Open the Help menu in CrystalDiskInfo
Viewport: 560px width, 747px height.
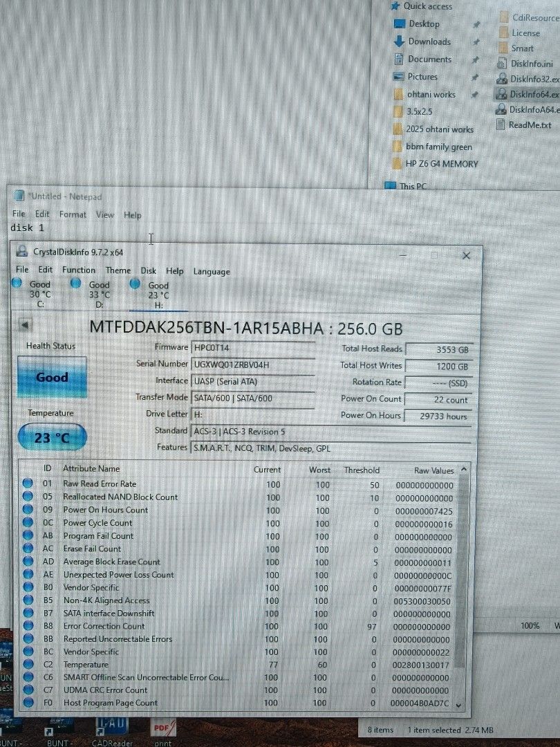(x=174, y=270)
